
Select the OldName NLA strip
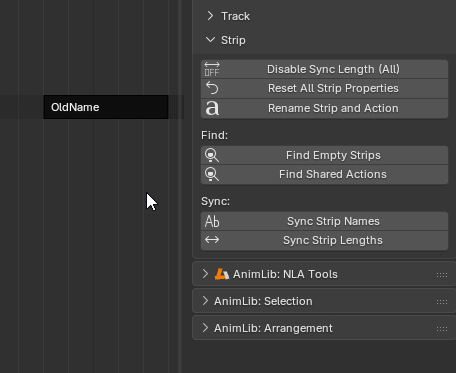click(x=106, y=107)
